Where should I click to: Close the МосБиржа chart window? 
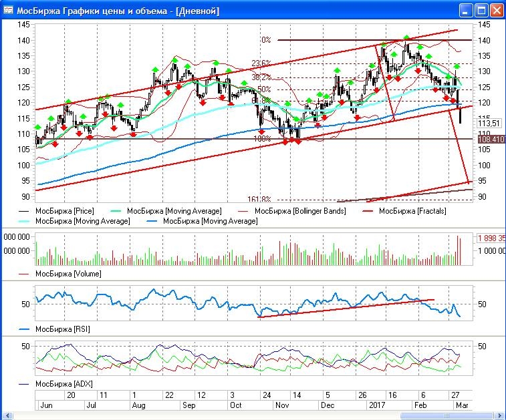point(497,11)
